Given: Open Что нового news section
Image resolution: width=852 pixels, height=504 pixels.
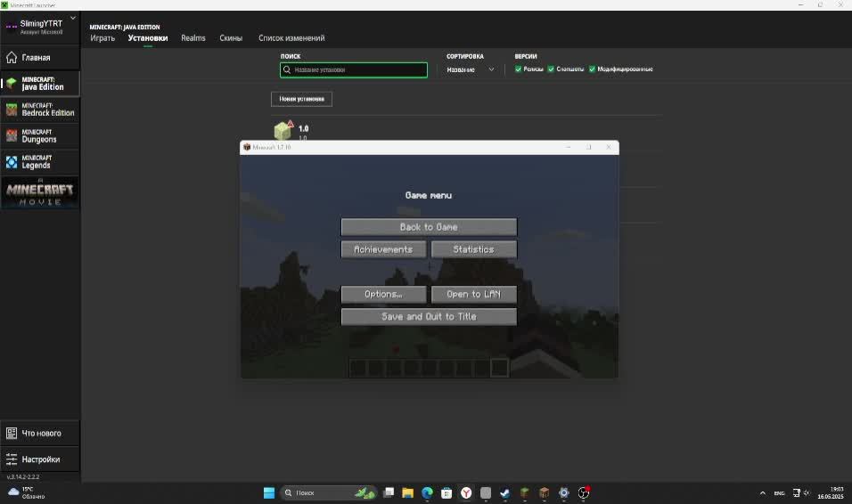Looking at the screenshot, I should coord(40,433).
